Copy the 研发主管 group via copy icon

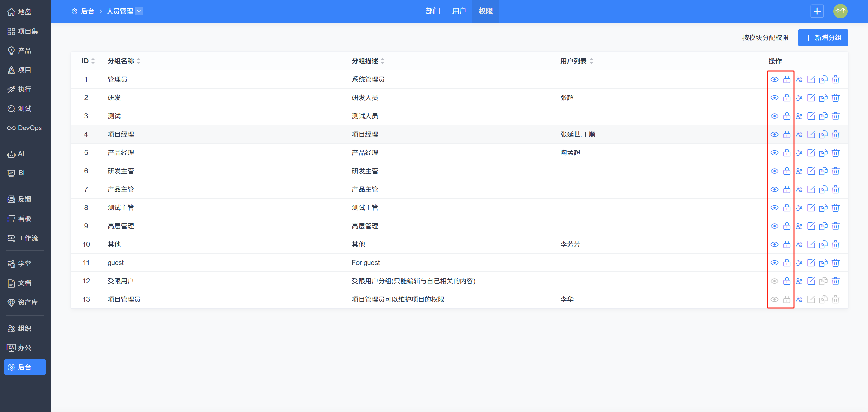[823, 171]
